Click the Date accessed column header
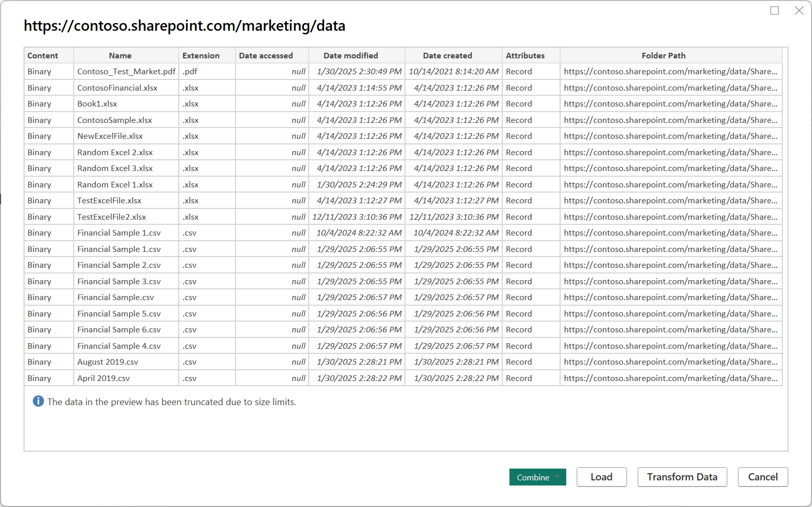The width and height of the screenshot is (812, 507). click(x=272, y=55)
